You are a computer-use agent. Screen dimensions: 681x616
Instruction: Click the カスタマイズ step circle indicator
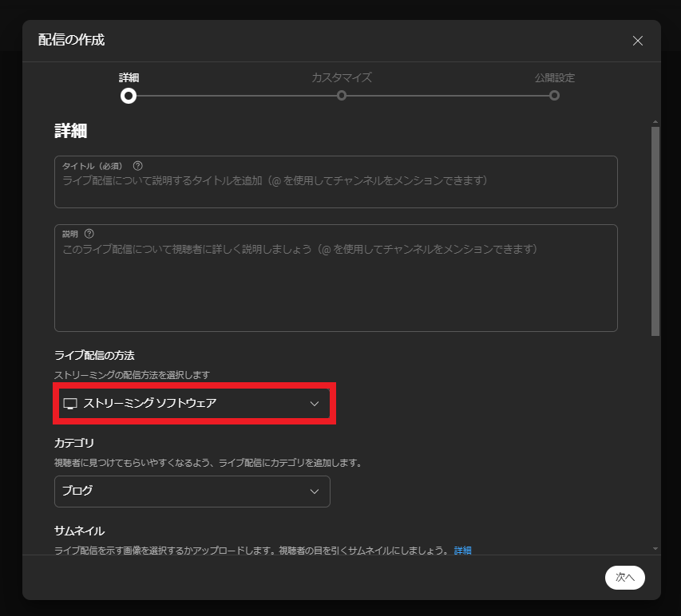click(342, 96)
